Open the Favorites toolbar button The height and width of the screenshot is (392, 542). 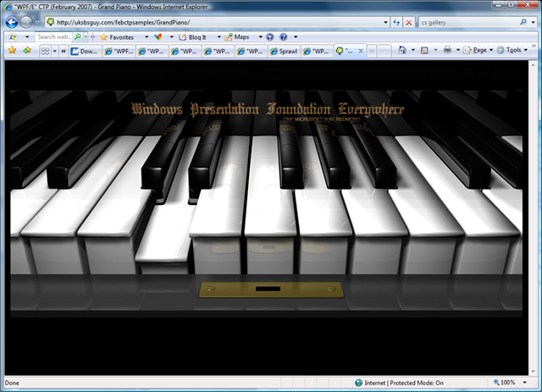[x=117, y=37]
